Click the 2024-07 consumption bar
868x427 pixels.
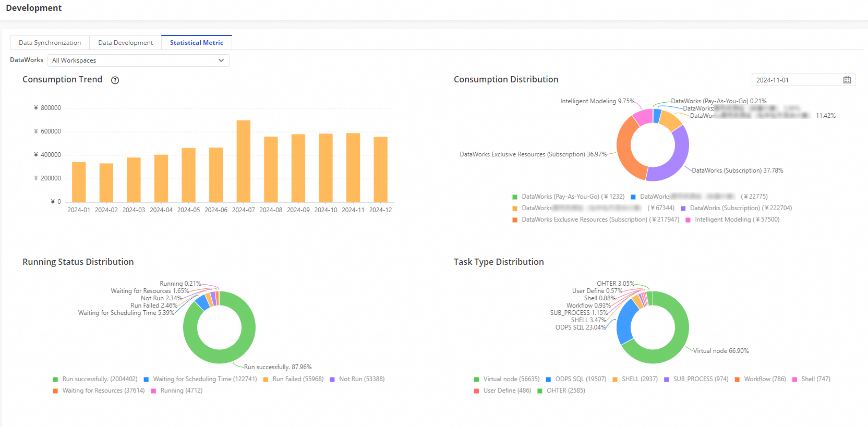click(x=244, y=161)
